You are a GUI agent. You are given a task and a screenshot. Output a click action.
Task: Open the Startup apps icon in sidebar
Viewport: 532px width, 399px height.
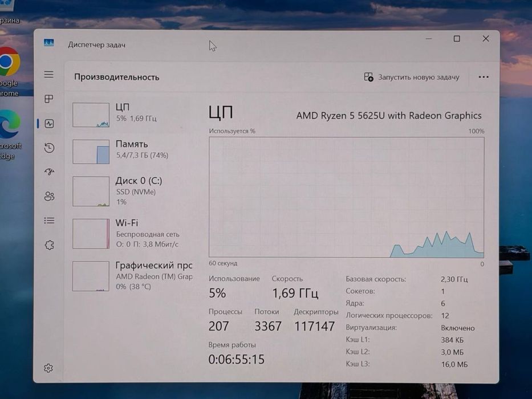tap(49, 172)
